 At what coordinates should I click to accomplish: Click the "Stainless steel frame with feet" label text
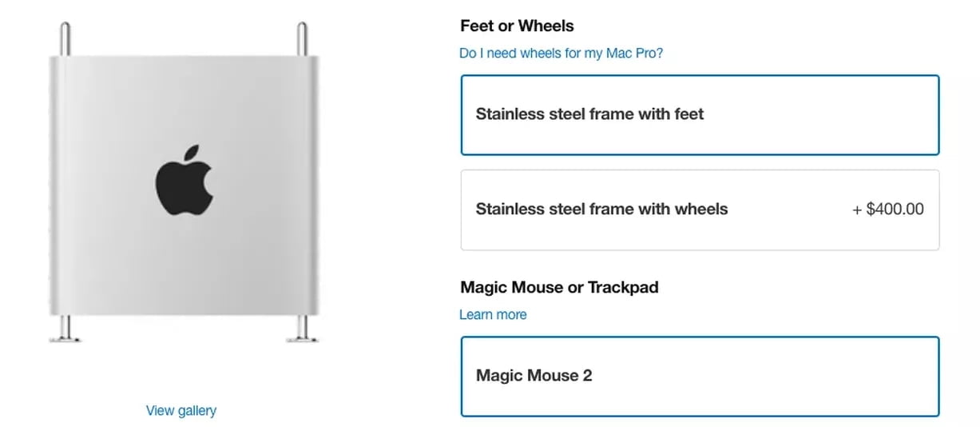(589, 114)
